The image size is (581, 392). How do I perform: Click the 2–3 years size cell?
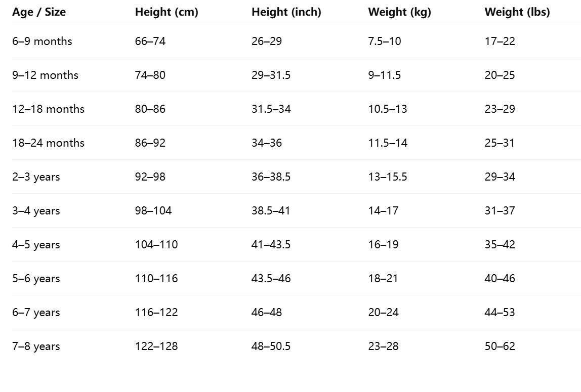36,177
